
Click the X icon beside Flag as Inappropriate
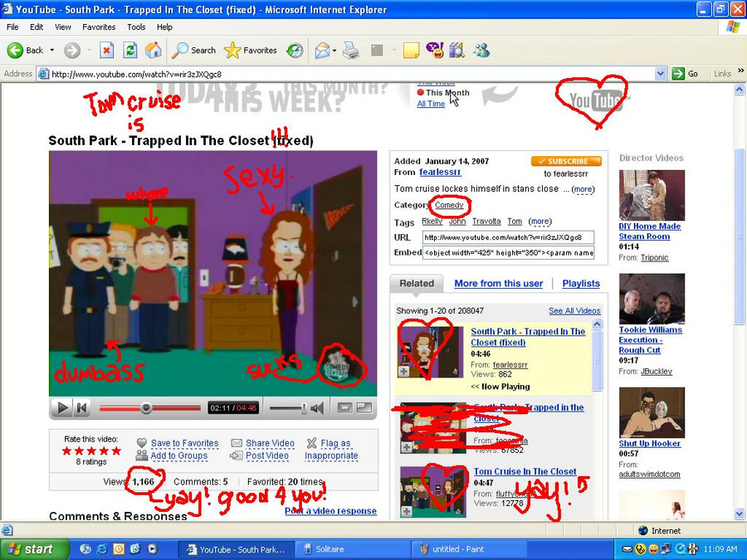[x=311, y=443]
